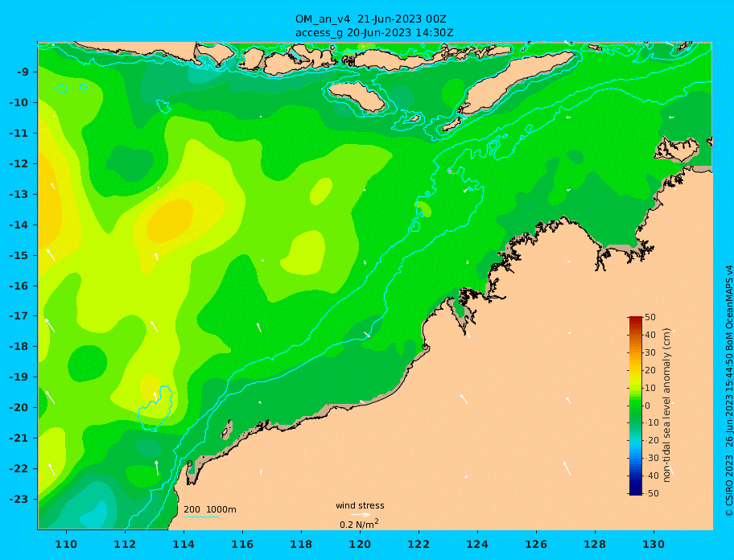Click the latitude axis label '-22'
734x560 pixels.
coord(19,469)
